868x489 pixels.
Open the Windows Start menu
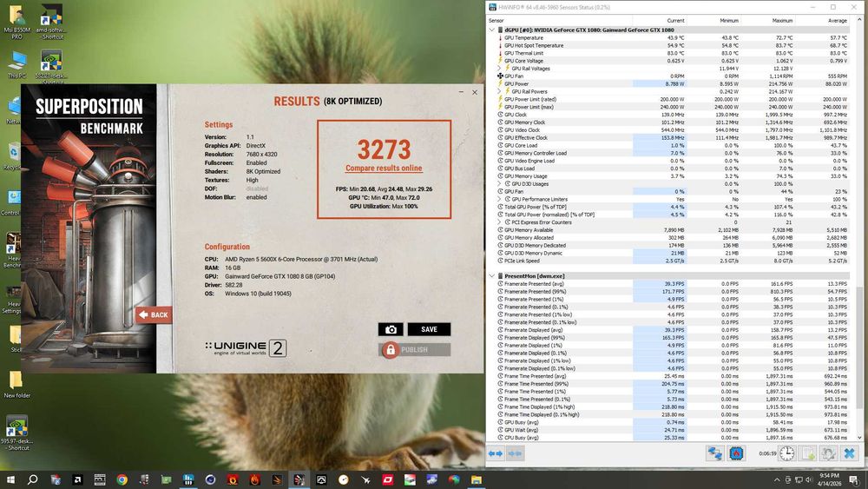(10, 479)
